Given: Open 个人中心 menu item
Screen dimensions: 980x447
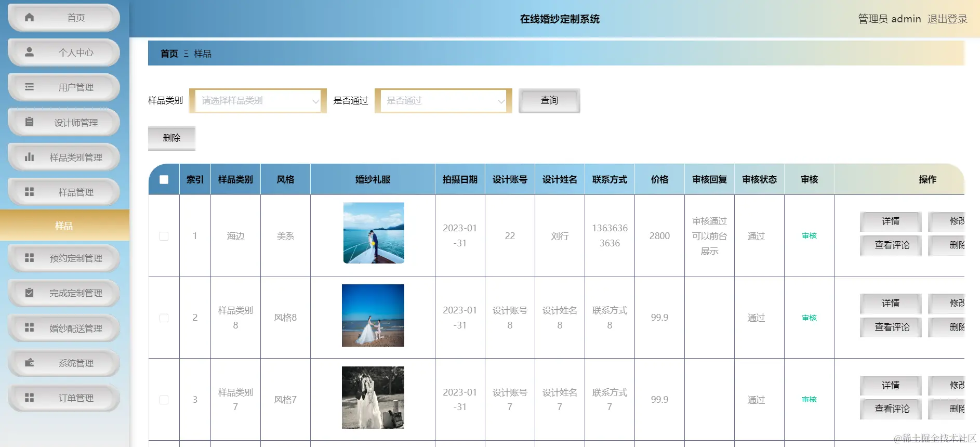Looking at the screenshot, I should [x=64, y=52].
